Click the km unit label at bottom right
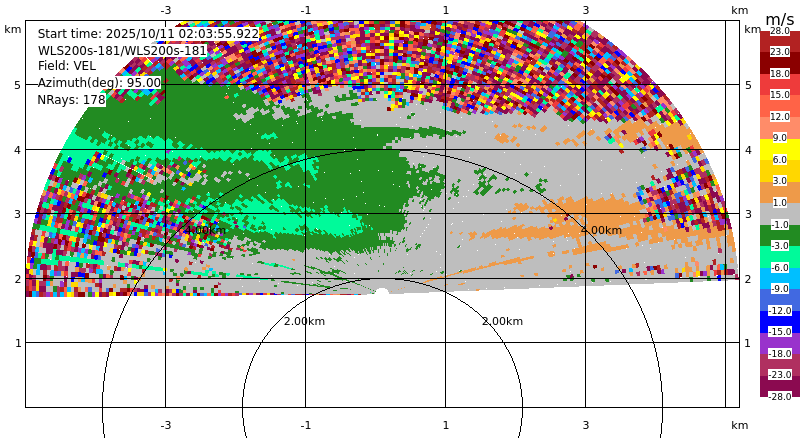This screenshot has width=800, height=438. pos(739,425)
